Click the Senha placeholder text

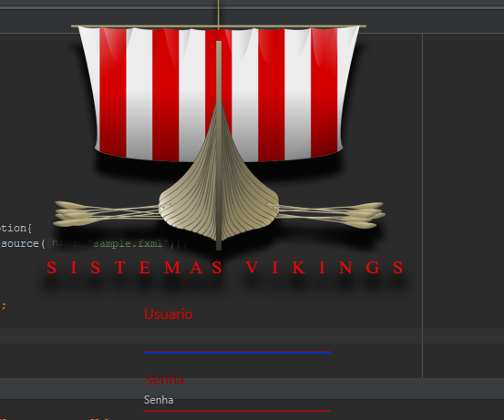(x=159, y=400)
